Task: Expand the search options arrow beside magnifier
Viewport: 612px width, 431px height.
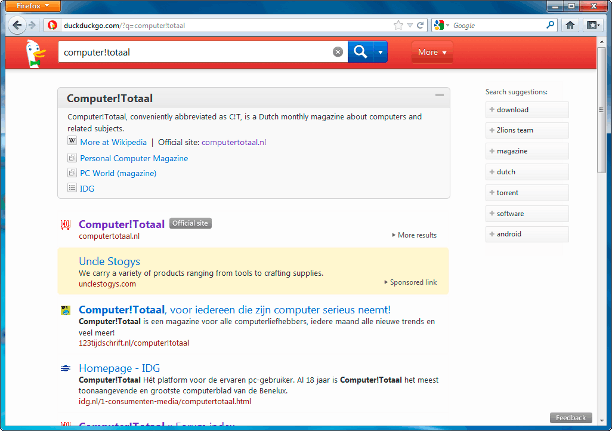Action: 380,52
